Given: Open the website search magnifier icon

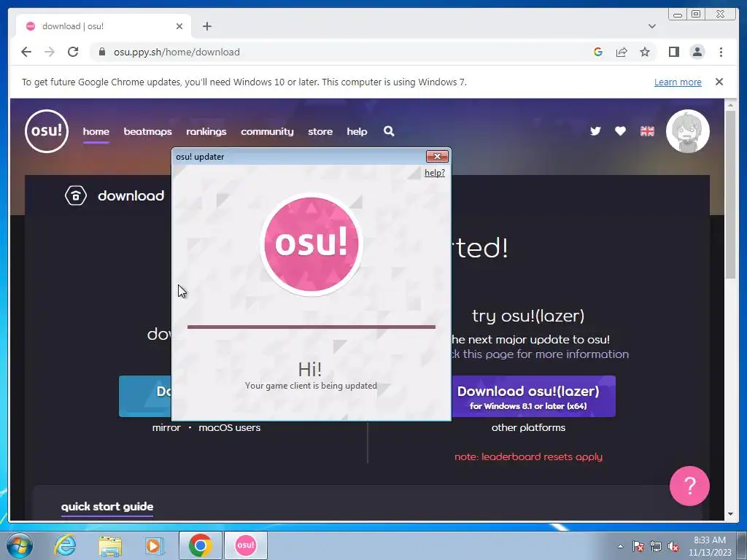Looking at the screenshot, I should pyautogui.click(x=389, y=131).
